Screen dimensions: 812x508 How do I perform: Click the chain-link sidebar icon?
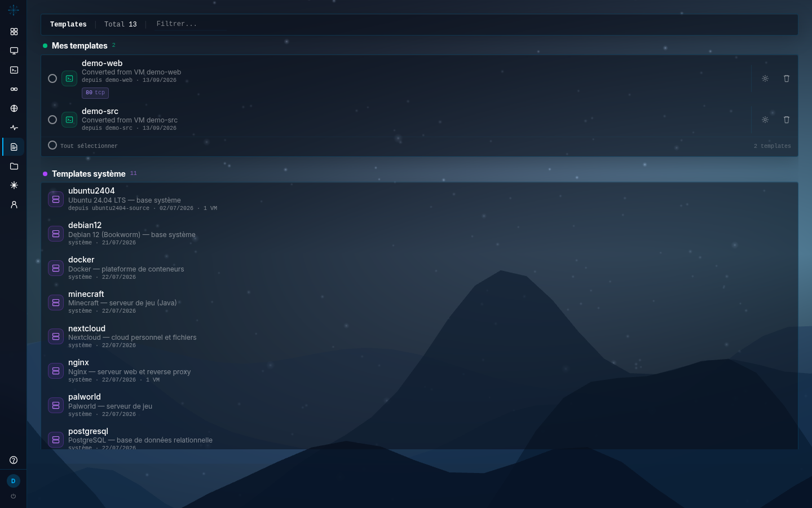tap(14, 89)
